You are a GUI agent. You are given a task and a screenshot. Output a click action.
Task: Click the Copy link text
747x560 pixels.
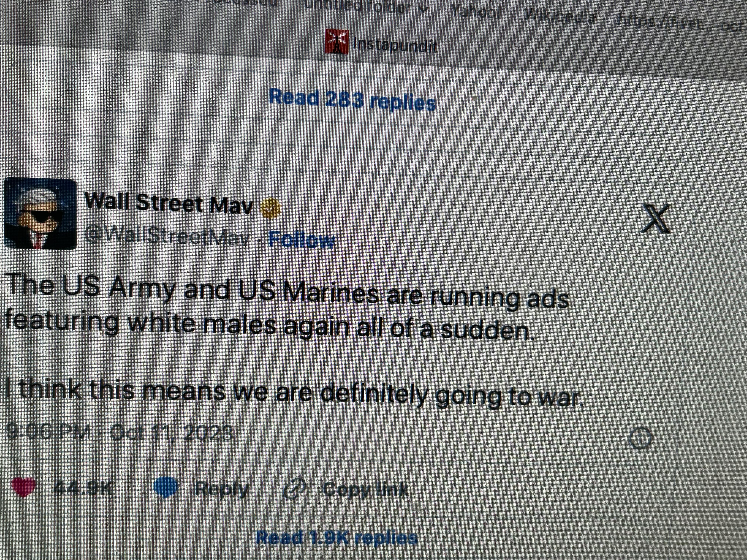click(x=366, y=489)
